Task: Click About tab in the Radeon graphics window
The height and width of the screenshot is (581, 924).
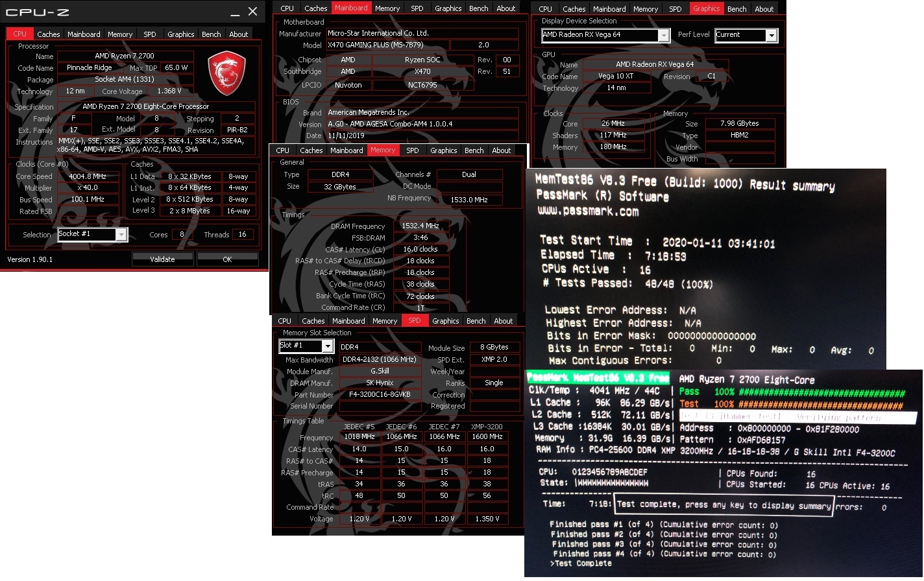Action: point(764,9)
